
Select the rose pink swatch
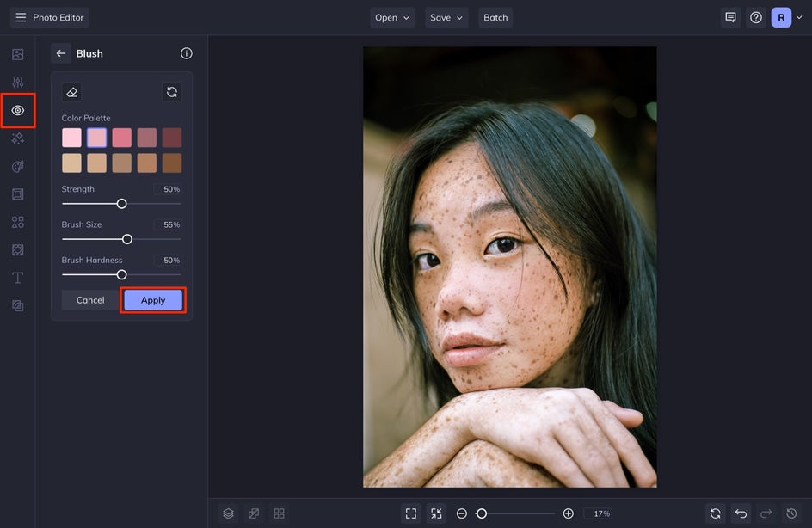(121, 138)
